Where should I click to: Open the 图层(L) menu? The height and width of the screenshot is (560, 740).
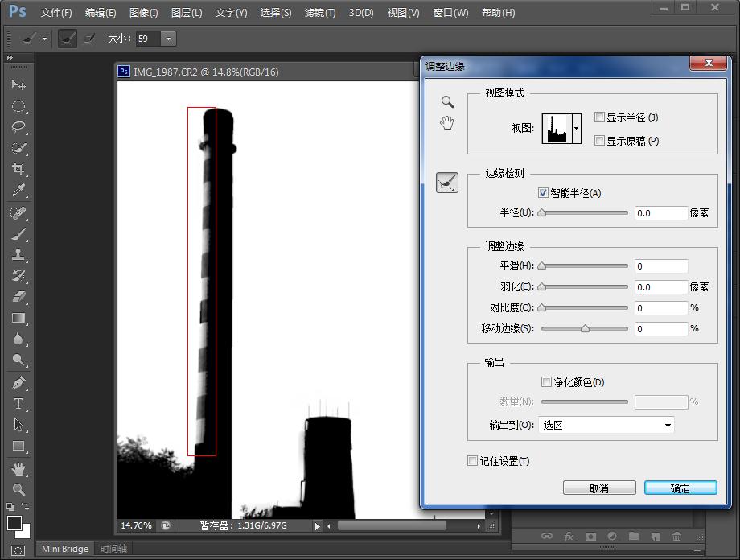coord(187,13)
